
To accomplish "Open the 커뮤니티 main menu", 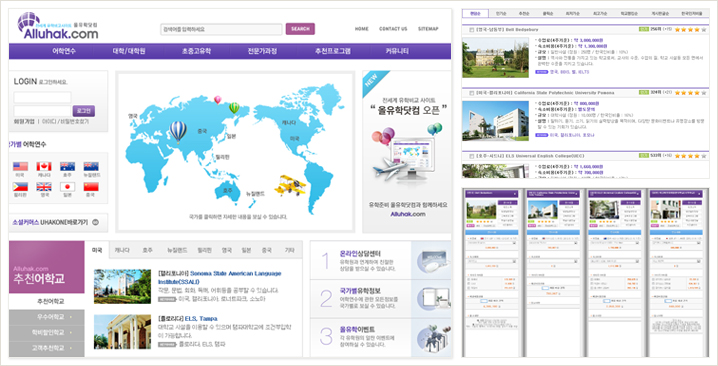I will (397, 51).
